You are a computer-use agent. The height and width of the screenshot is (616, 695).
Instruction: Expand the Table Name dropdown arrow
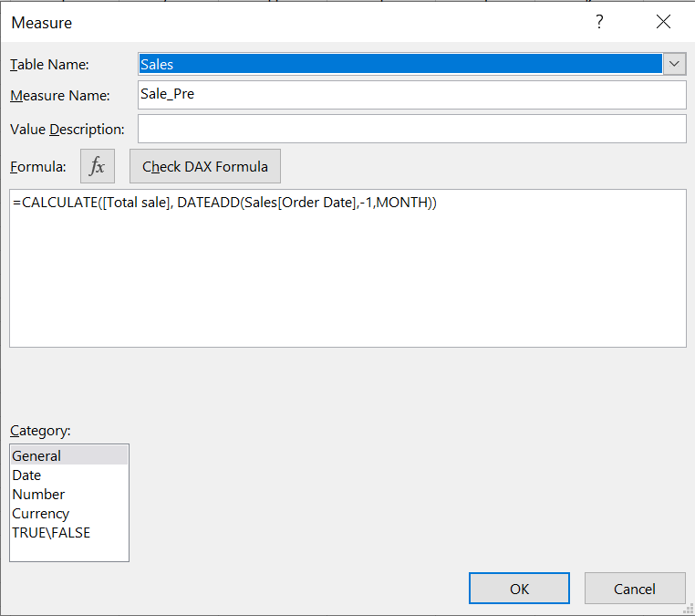click(675, 64)
